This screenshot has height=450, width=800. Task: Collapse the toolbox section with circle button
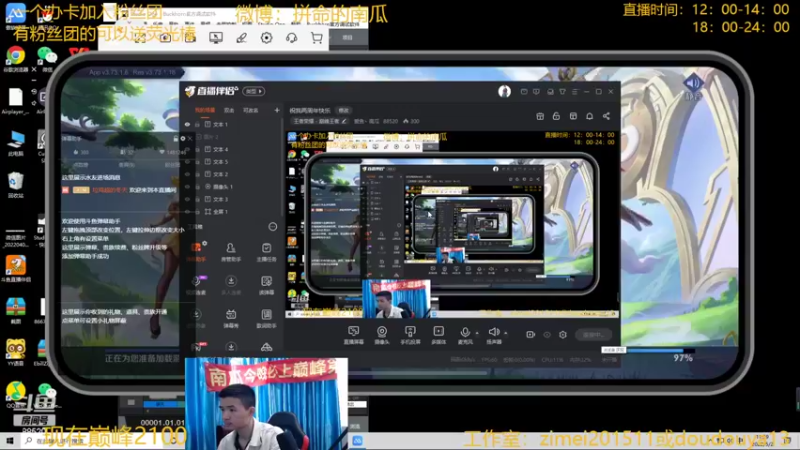point(272,227)
